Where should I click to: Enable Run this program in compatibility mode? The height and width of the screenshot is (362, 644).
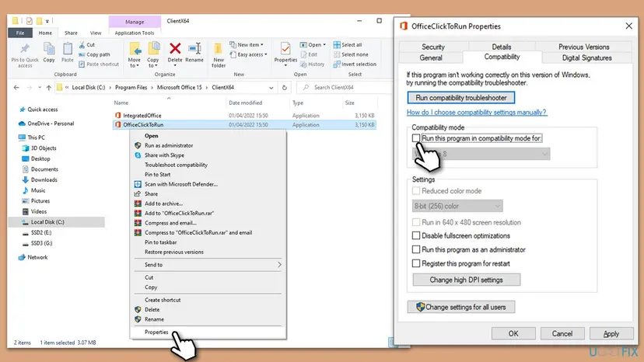[416, 138]
